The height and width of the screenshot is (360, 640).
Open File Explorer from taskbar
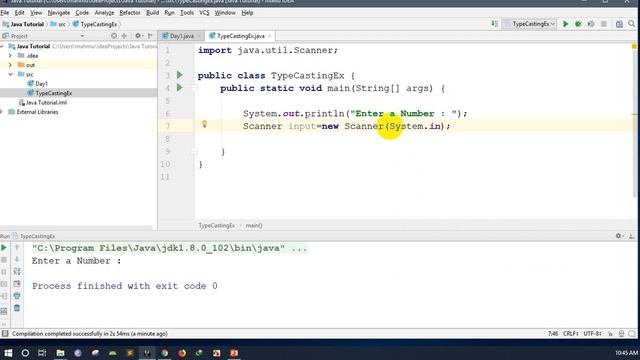[x=60, y=353]
